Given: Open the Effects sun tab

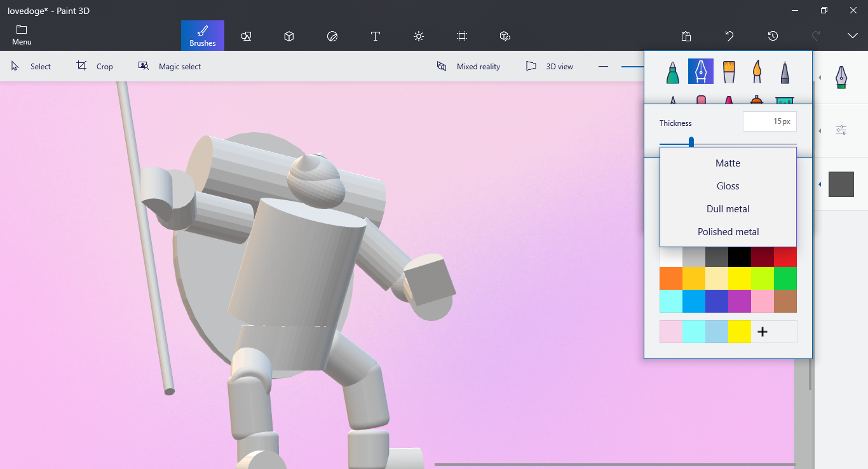Looking at the screenshot, I should pos(419,36).
